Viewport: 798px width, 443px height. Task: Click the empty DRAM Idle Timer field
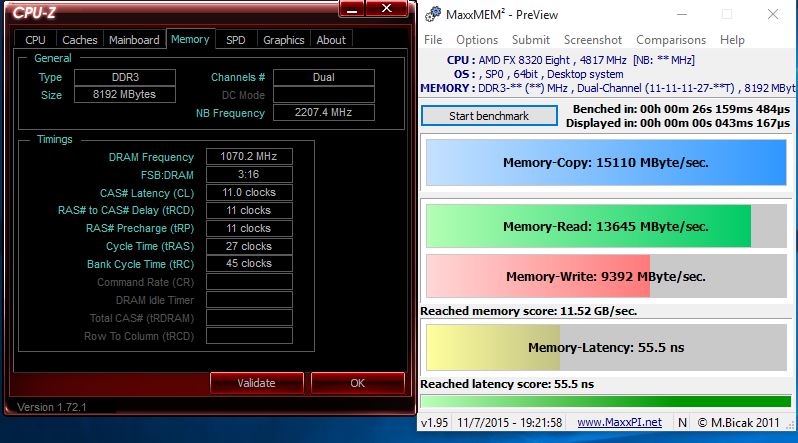pos(249,300)
